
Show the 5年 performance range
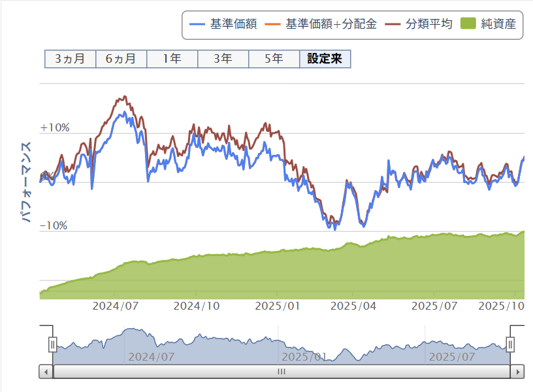point(274,59)
